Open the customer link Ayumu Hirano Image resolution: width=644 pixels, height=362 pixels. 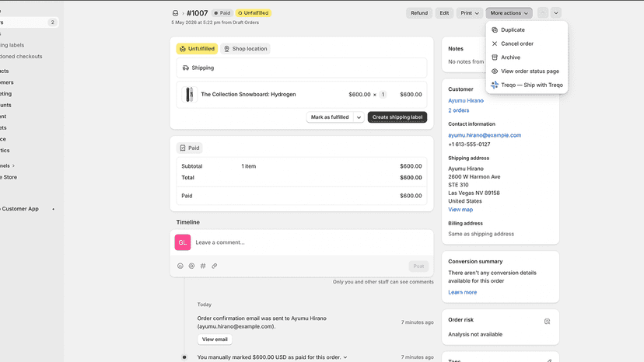[466, 100]
